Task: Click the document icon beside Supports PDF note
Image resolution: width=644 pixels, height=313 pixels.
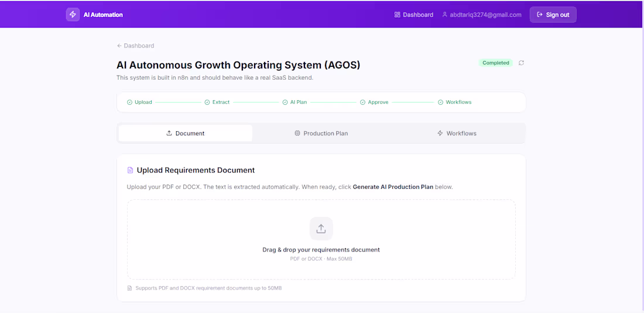Action: [130, 288]
